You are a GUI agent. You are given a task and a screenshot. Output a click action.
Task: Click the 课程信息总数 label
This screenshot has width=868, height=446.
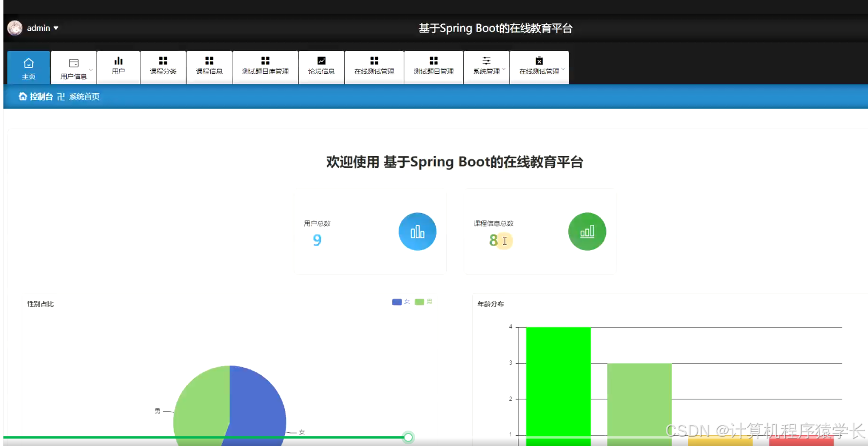(493, 223)
